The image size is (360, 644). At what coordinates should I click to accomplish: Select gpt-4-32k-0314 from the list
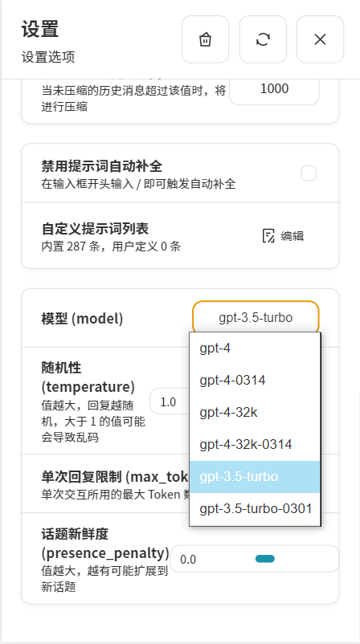[x=255, y=444]
